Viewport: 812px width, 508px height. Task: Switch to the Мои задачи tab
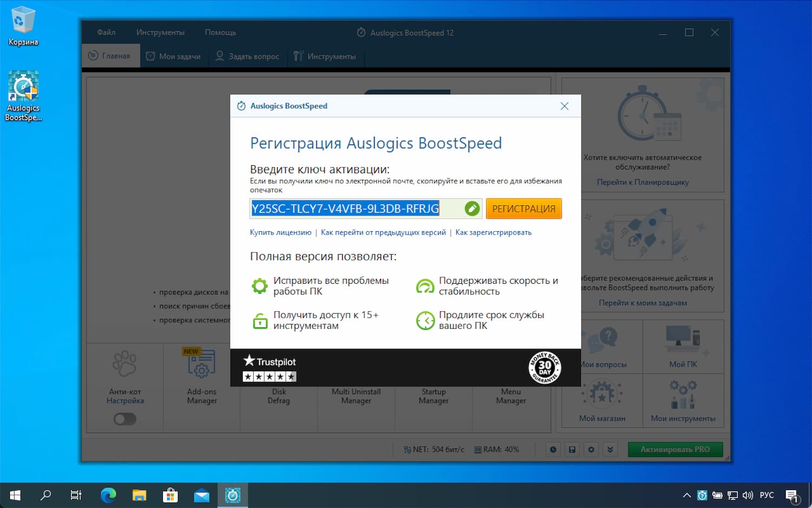174,56
